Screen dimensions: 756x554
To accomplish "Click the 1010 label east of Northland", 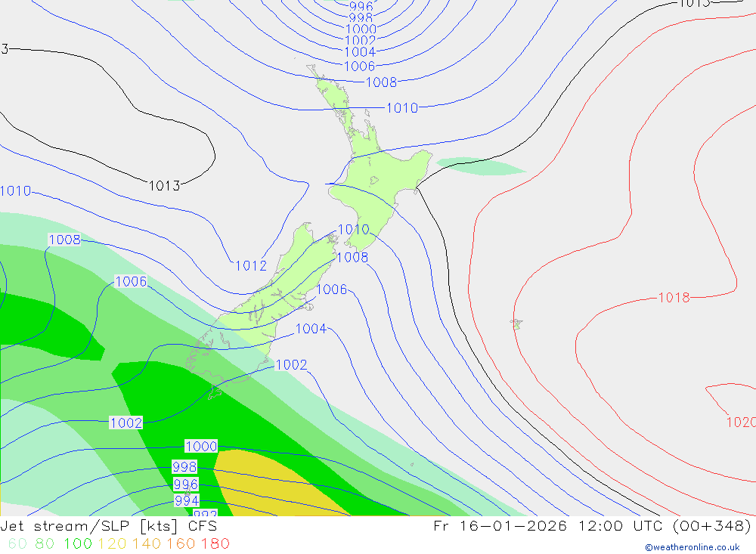I will click(402, 108).
